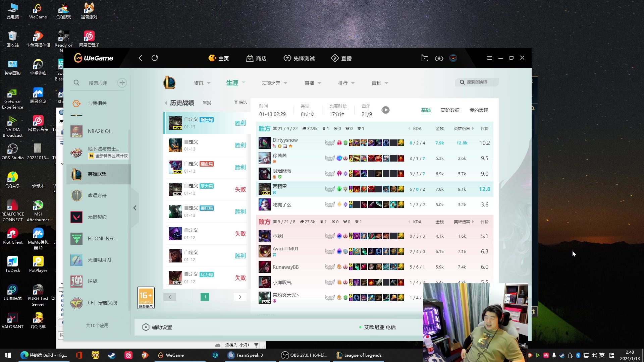
Task: Click the League of Legends logo icon
Action: pos(169,83)
